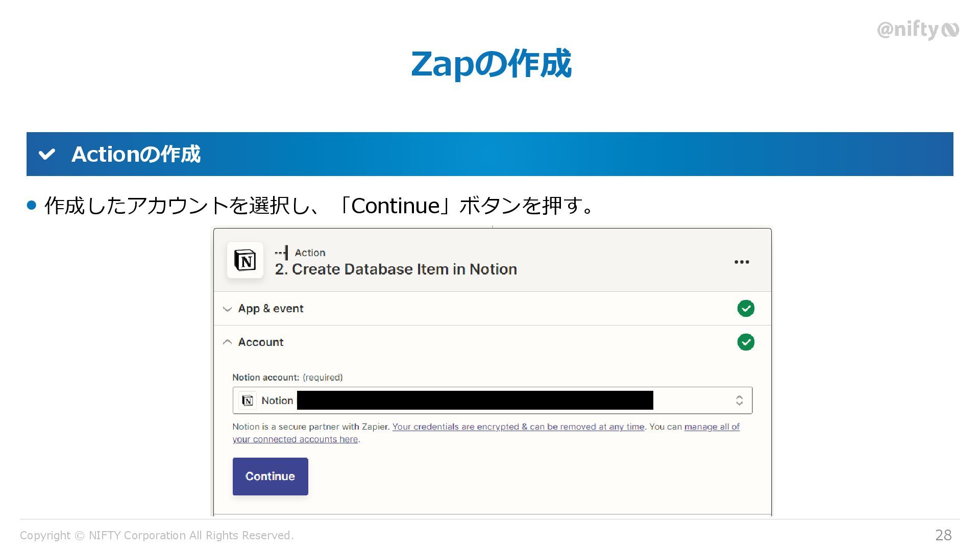The width and height of the screenshot is (980, 551).
Task: Click small Notion icon in account field
Action: tap(248, 400)
